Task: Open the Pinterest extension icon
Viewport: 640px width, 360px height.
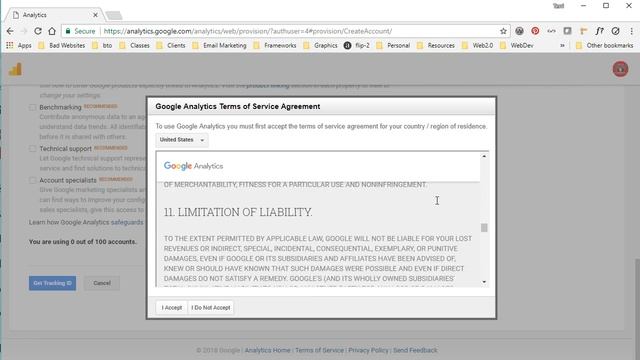Action: (x=535, y=31)
